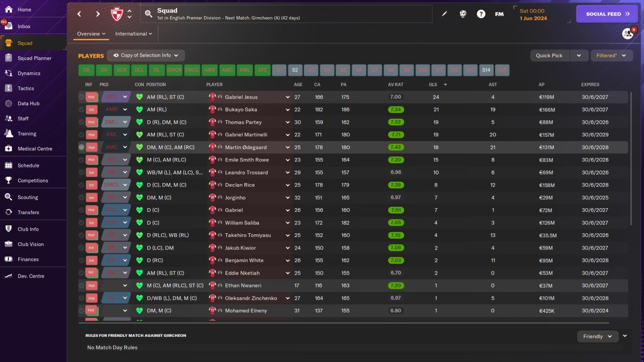The height and width of the screenshot is (362, 644).
Task: Open Bukayo Saka's AMR picked-position dropdown
Action: [x=116, y=110]
